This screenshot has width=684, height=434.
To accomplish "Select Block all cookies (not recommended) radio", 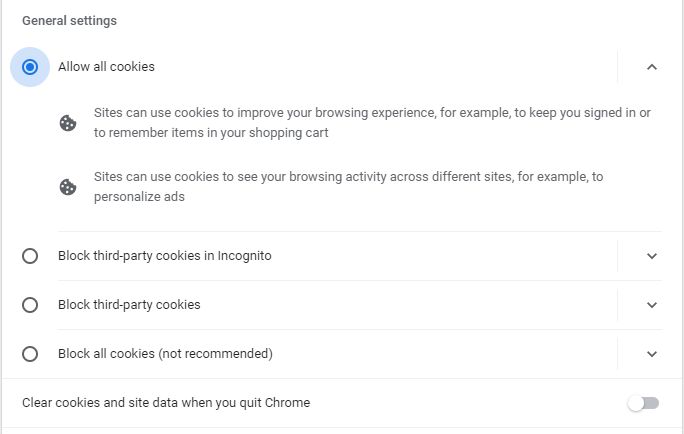I will point(30,354).
